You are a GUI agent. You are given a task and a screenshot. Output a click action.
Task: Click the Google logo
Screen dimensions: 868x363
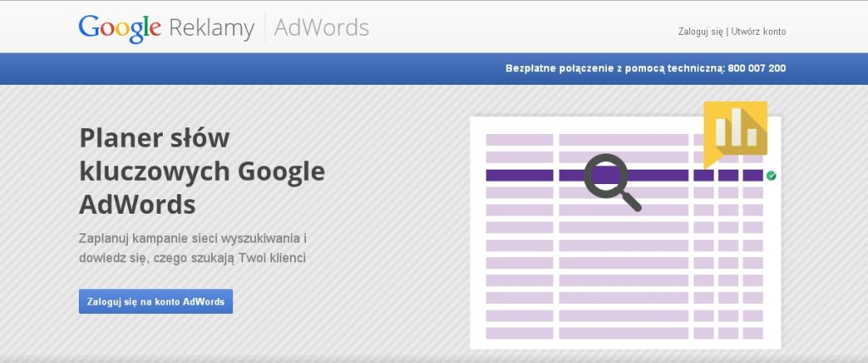point(120,28)
